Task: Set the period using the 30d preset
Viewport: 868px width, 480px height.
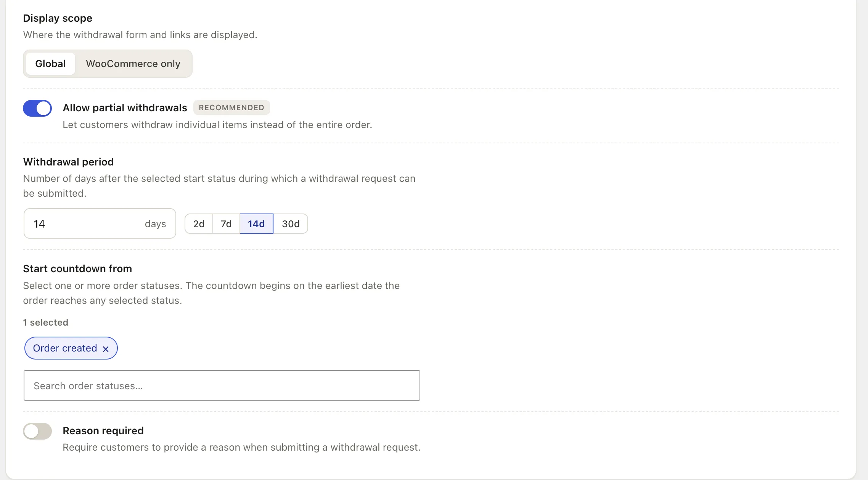Action: point(291,224)
